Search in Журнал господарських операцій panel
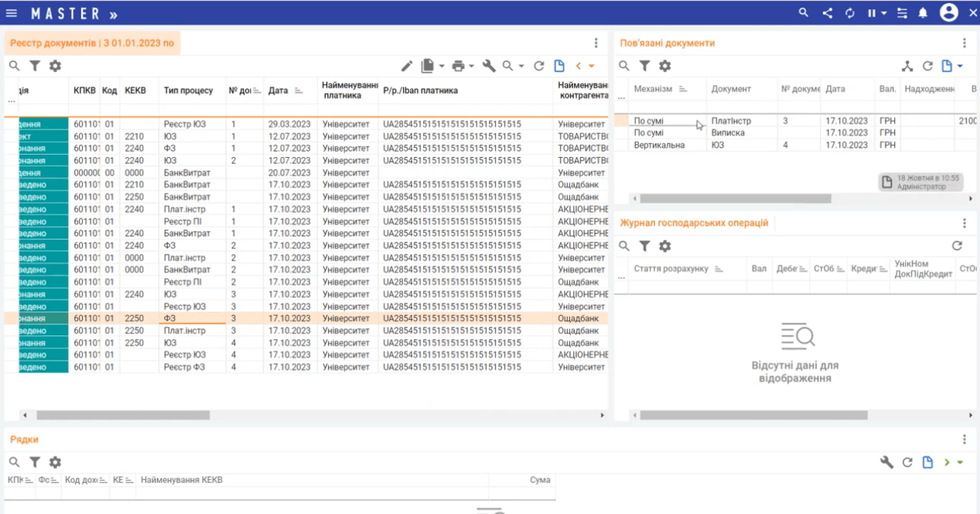980x514 pixels. [624, 246]
